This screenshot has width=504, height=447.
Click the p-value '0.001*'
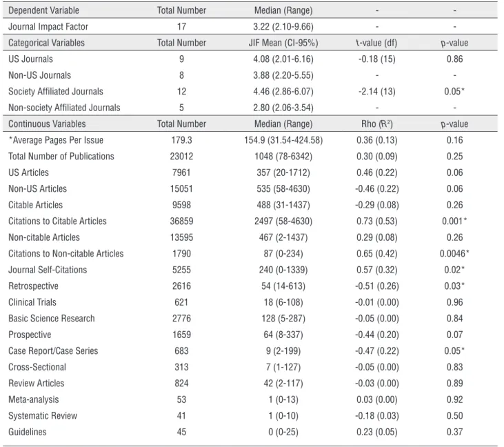[454, 221]
